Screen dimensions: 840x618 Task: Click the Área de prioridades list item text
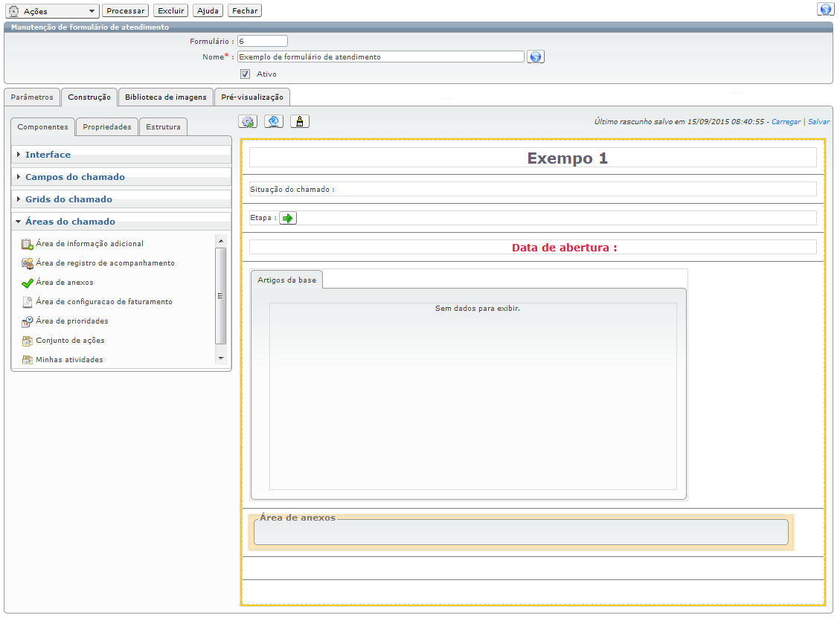click(x=71, y=321)
